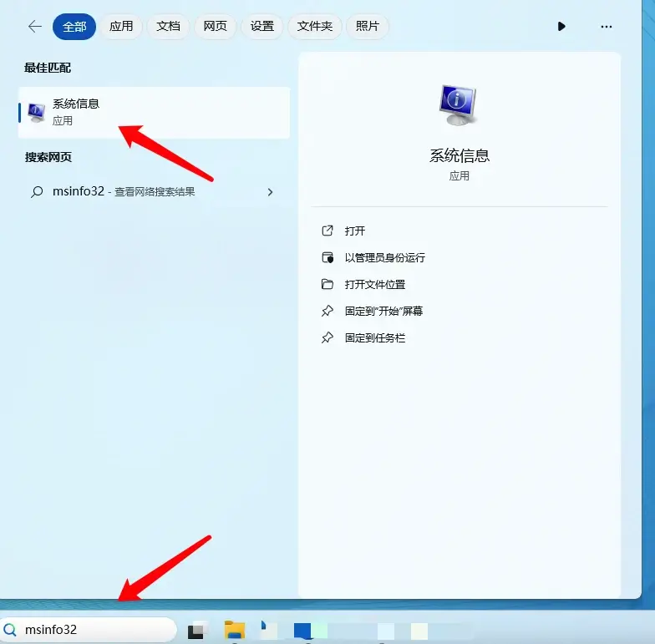Click the pin icon beside 固定到"开始"屏幕
The width and height of the screenshot is (655, 644).
327,311
